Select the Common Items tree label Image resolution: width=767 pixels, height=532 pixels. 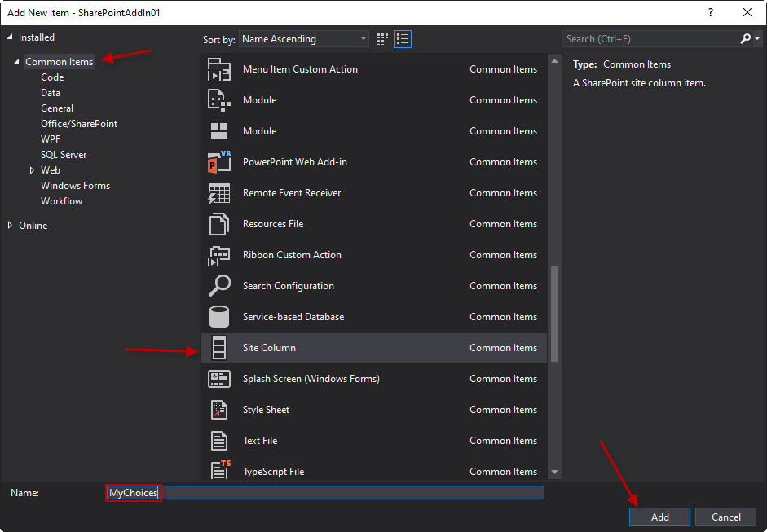tap(60, 62)
